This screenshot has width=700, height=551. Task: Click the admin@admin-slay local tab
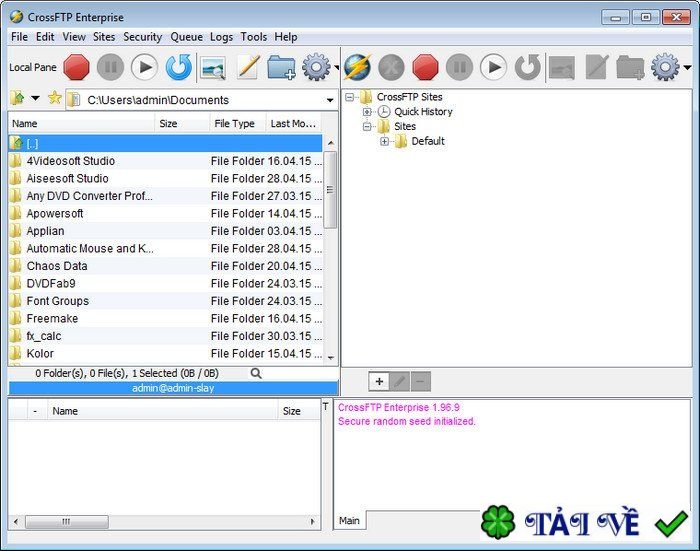pos(173,388)
